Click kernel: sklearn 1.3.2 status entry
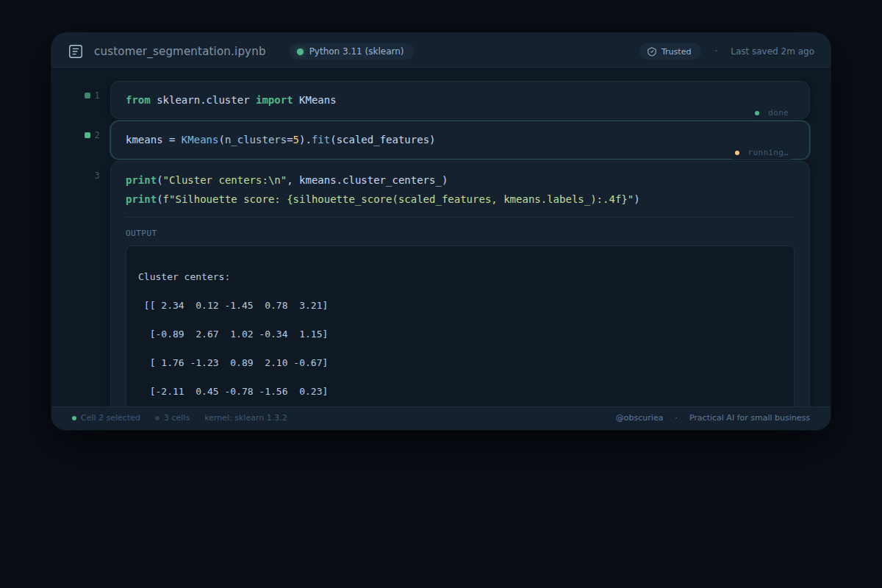Viewport: 882px width, 588px height. click(x=245, y=417)
